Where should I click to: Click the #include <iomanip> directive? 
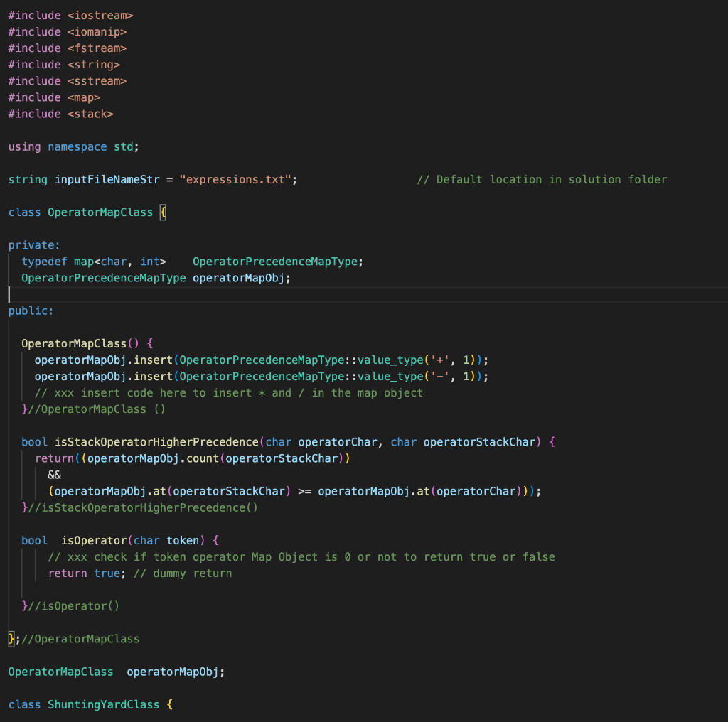click(68, 31)
